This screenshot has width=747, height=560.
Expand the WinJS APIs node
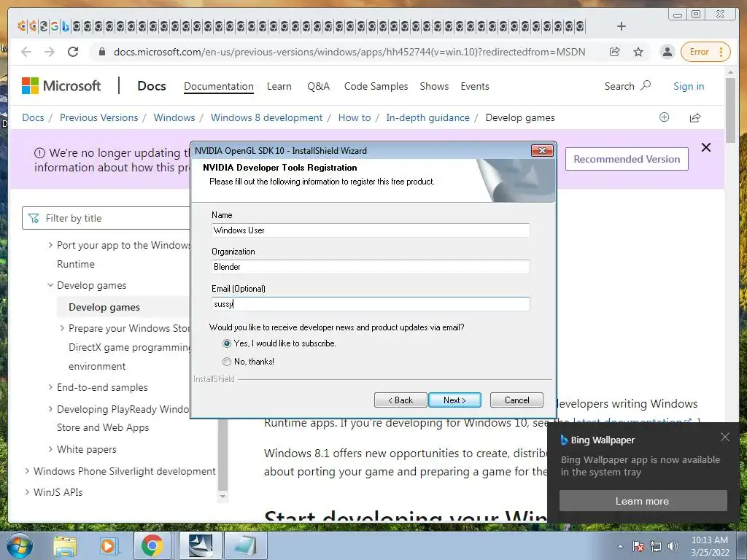click(27, 492)
